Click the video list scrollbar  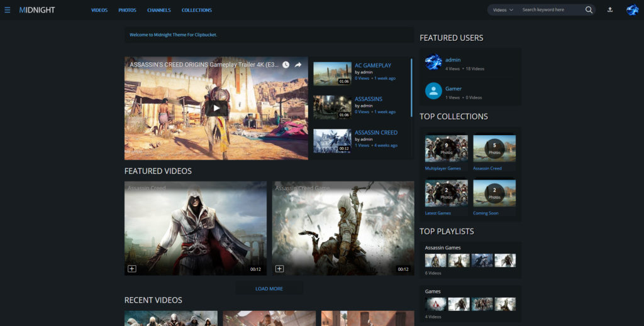(x=411, y=88)
